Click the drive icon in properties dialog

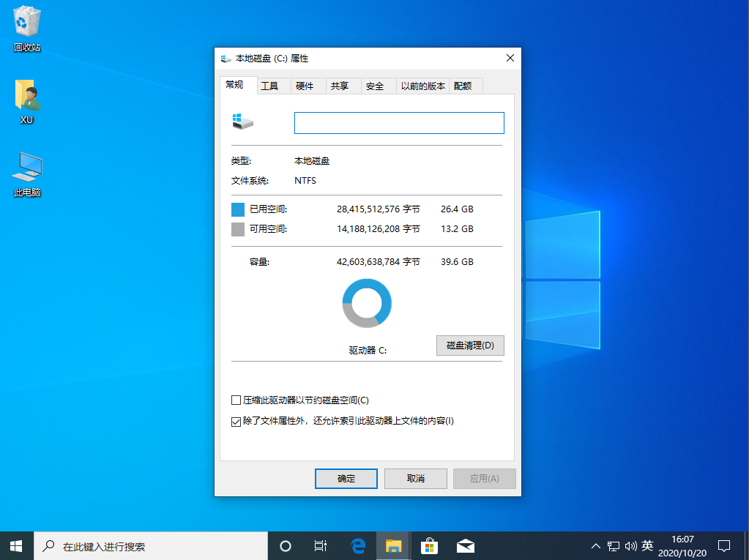tap(242, 122)
